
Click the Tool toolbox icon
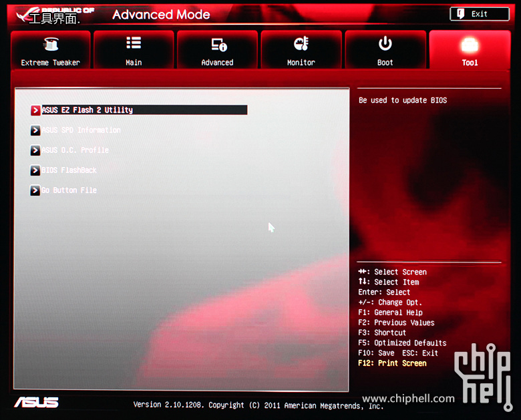pos(470,45)
